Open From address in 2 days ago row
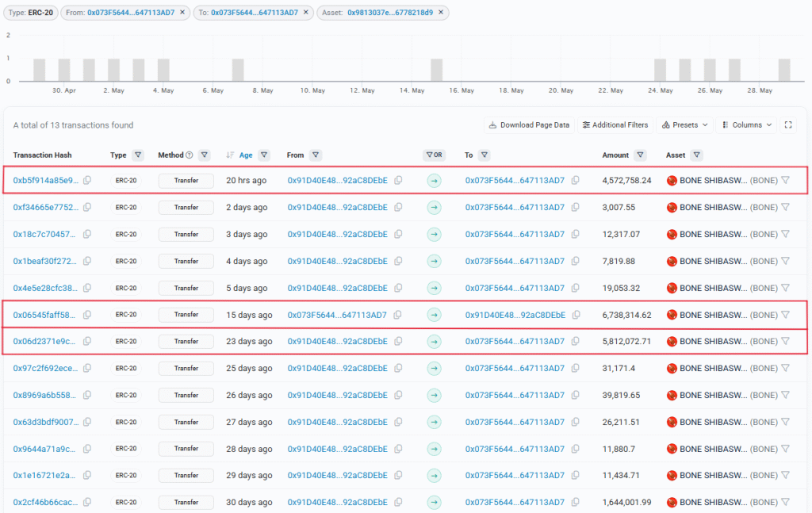This screenshot has height=513, width=812. [338, 207]
